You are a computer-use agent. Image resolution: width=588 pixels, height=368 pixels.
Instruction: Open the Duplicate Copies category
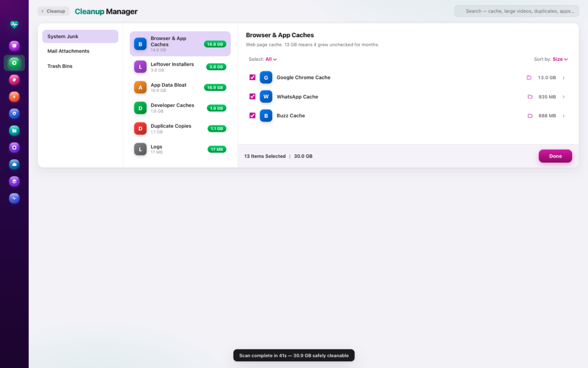[x=180, y=129]
